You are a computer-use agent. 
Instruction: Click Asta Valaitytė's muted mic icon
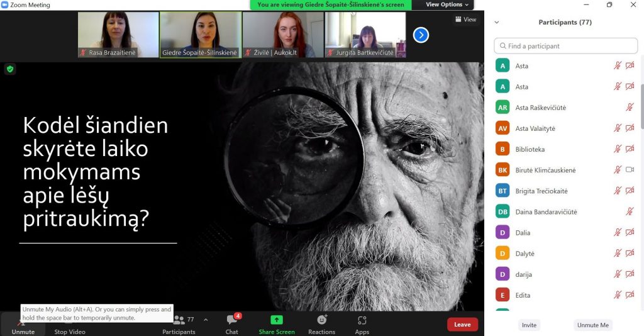tap(618, 128)
